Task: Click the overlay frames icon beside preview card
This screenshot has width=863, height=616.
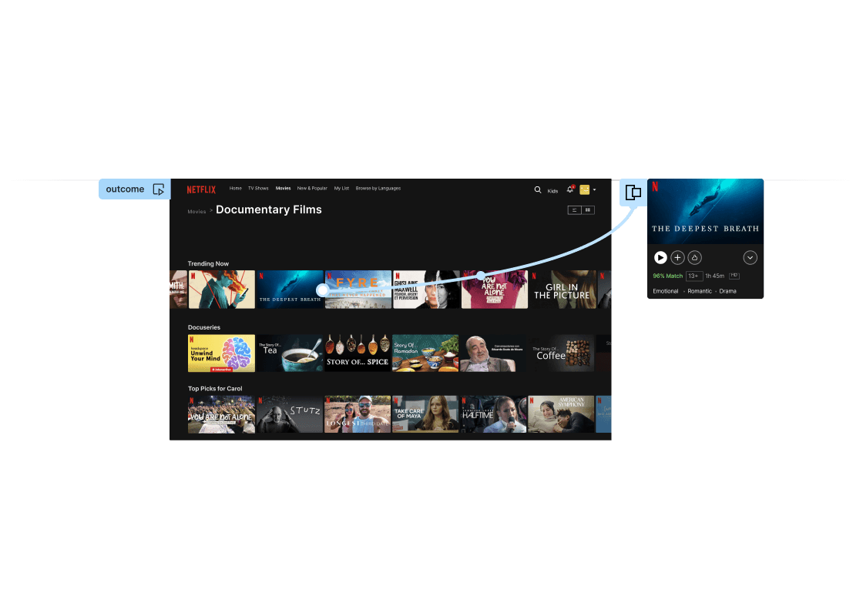Action: [x=633, y=192]
